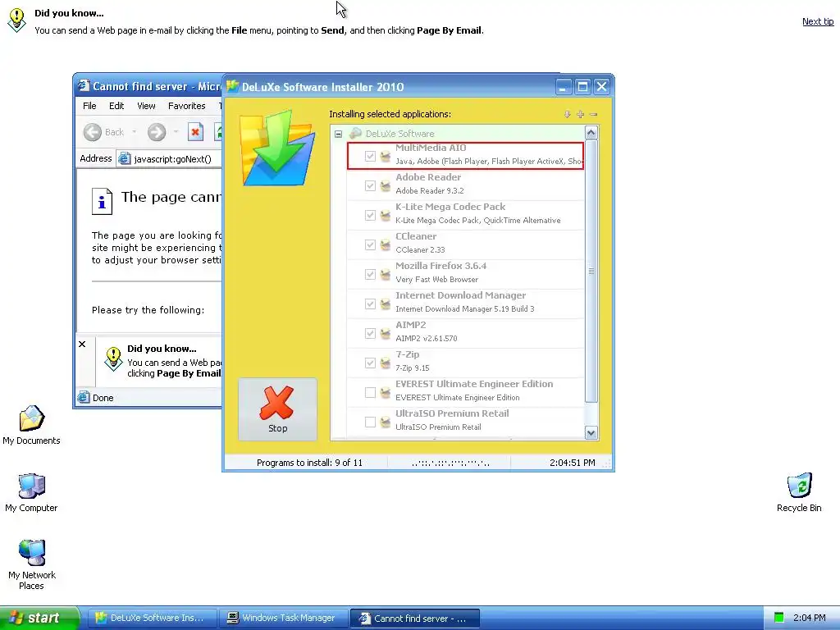Image resolution: width=840 pixels, height=630 pixels.
Task: Click the info icon on the error page
Action: click(102, 202)
